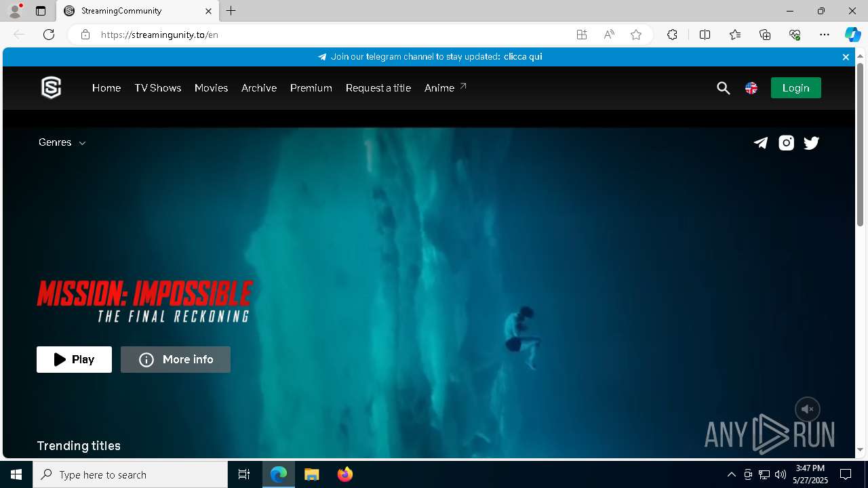This screenshot has width=868, height=488.
Task: Play Mission: Impossible The Final Reckoning
Action: point(74,360)
